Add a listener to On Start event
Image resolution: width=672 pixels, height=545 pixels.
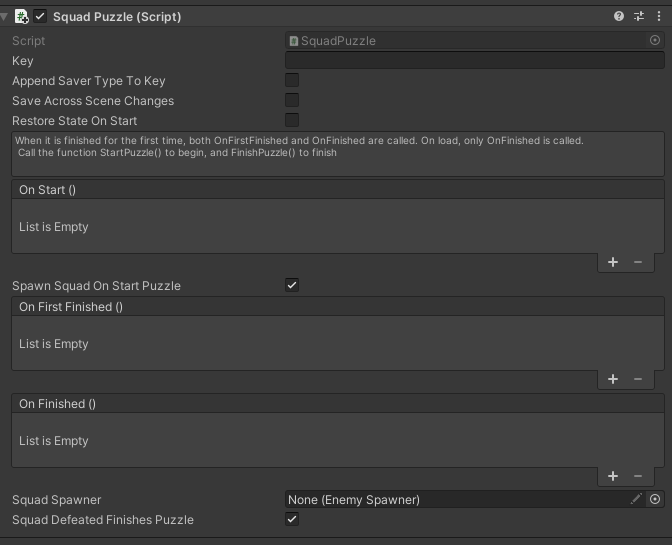click(613, 262)
